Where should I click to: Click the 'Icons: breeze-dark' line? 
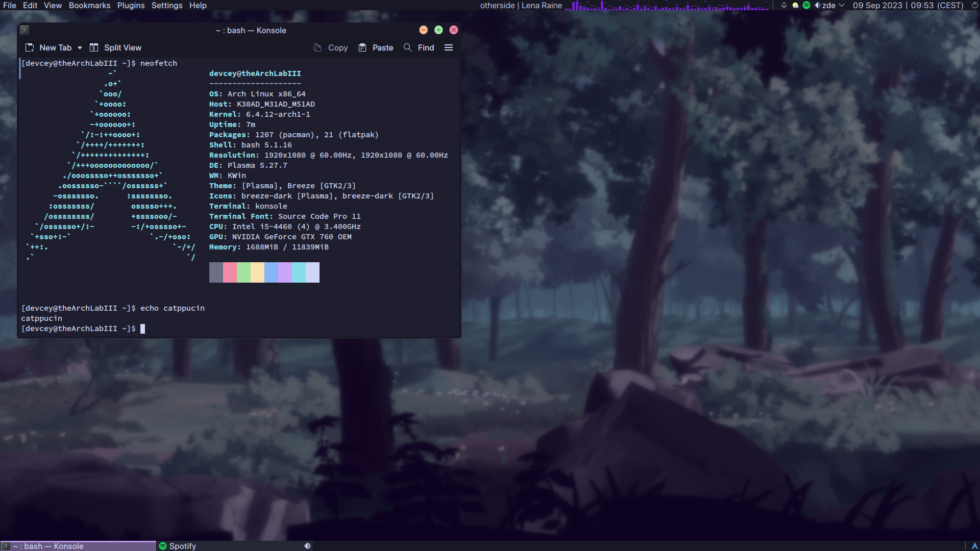(x=321, y=196)
